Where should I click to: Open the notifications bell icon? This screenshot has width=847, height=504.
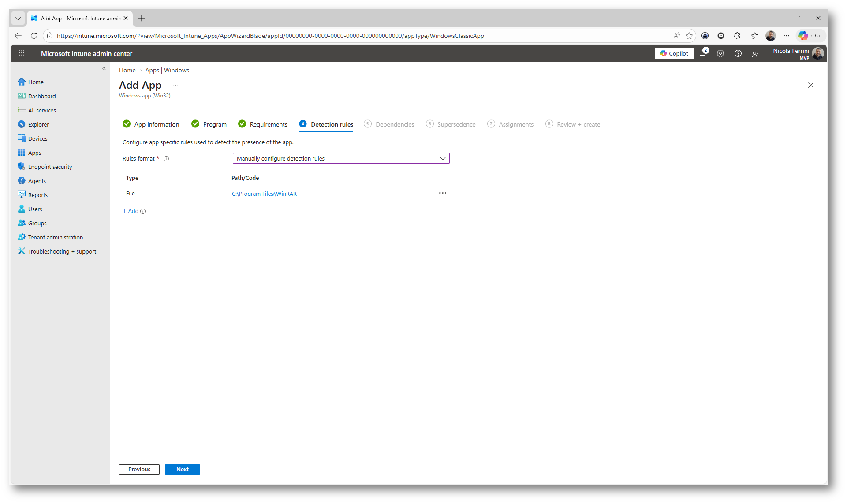click(x=703, y=53)
